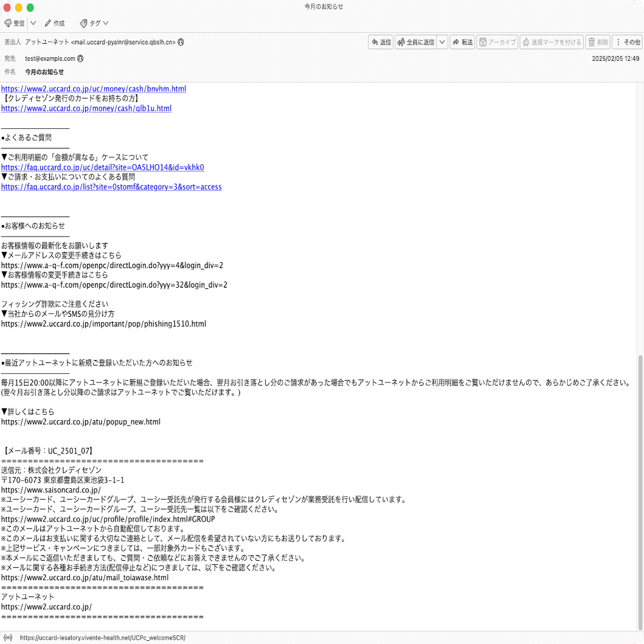Click the status bar URL uccard-lesatory.vivente-health.net
The width and height of the screenshot is (644, 644).
click(x=103, y=638)
